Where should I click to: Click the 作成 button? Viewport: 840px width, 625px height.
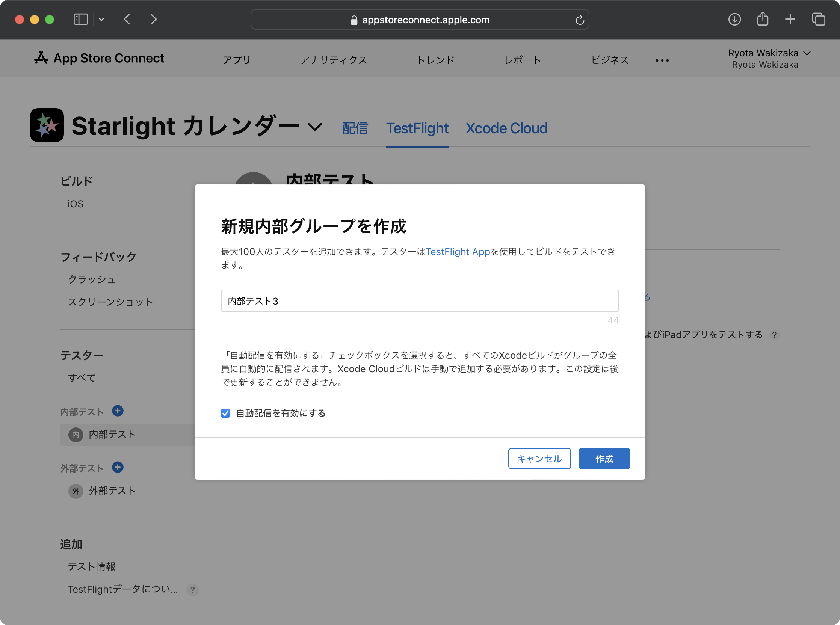(604, 459)
